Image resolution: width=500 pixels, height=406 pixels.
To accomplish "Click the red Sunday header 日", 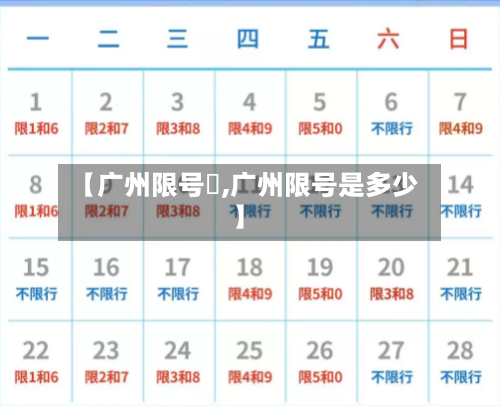I will pos(459,39).
